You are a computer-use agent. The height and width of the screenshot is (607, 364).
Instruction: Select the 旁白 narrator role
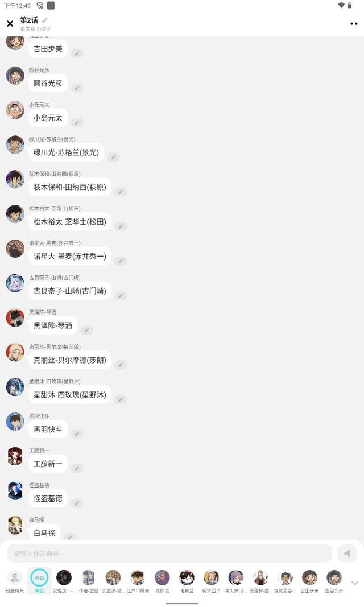coord(39,581)
